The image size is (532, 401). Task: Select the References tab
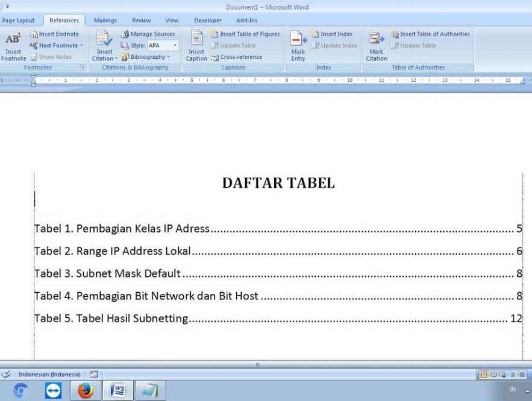click(x=64, y=20)
